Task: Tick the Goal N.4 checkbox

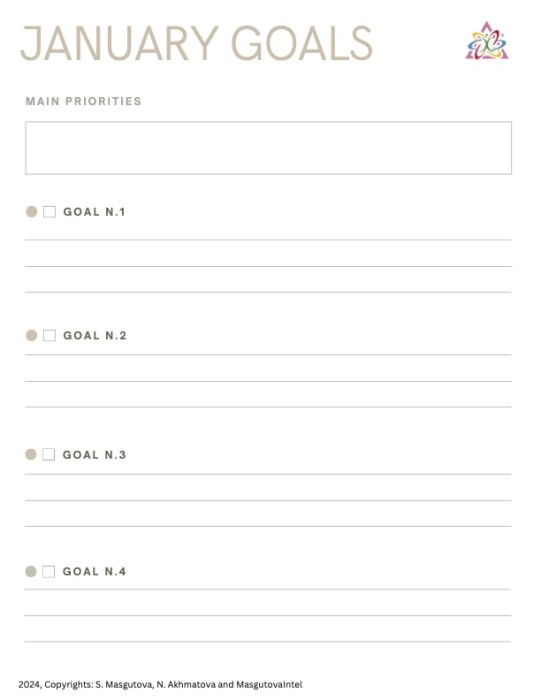Action: [x=49, y=571]
